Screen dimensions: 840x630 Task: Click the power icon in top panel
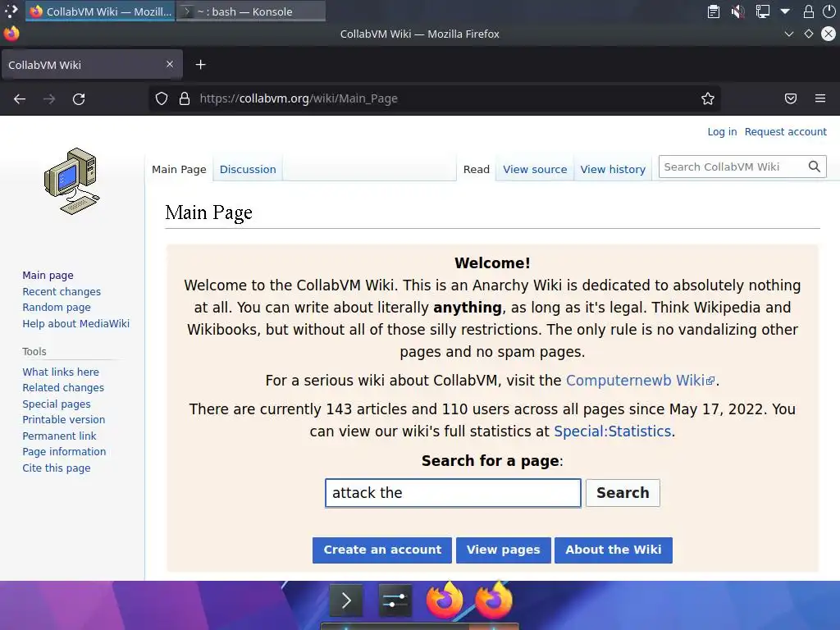(x=831, y=11)
